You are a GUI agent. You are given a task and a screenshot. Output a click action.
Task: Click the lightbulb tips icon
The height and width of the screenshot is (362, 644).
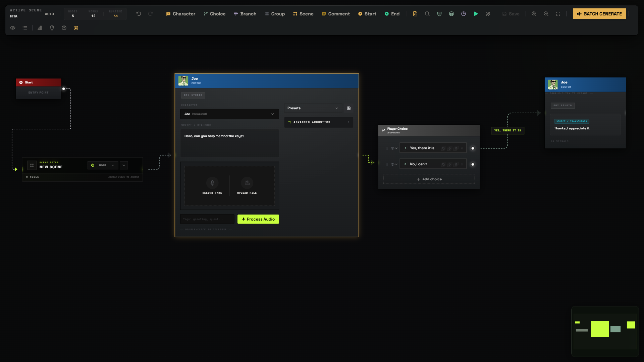52,28
